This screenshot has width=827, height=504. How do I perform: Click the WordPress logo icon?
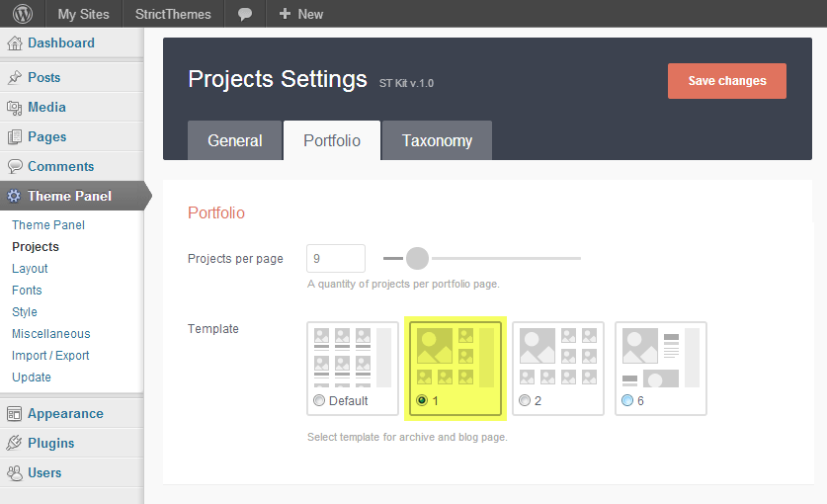coord(22,14)
